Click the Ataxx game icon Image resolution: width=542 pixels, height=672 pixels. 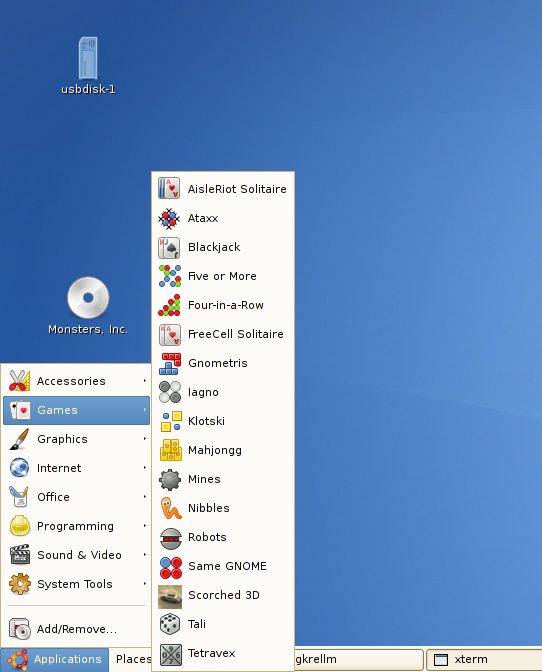click(x=169, y=218)
